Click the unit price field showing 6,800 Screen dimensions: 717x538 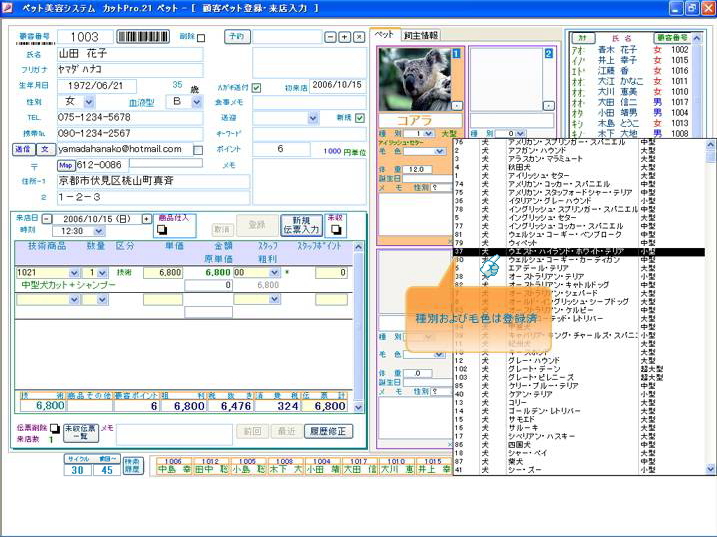click(163, 273)
